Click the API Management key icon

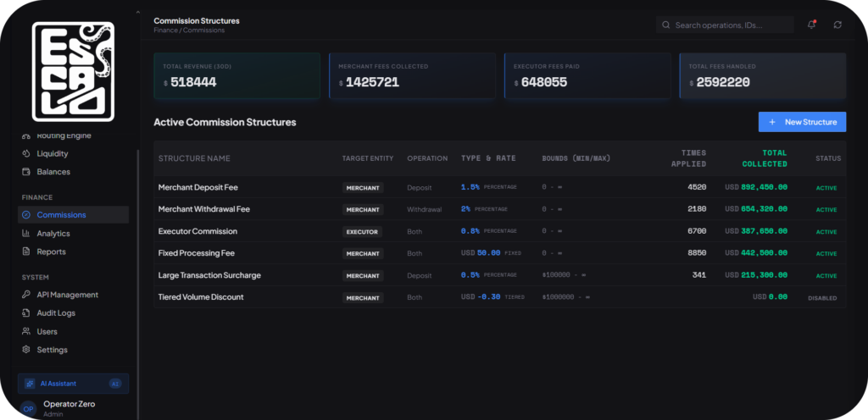(x=26, y=296)
